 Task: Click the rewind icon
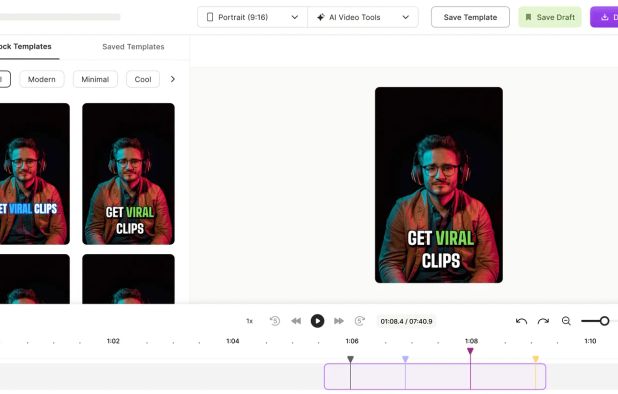click(x=296, y=321)
